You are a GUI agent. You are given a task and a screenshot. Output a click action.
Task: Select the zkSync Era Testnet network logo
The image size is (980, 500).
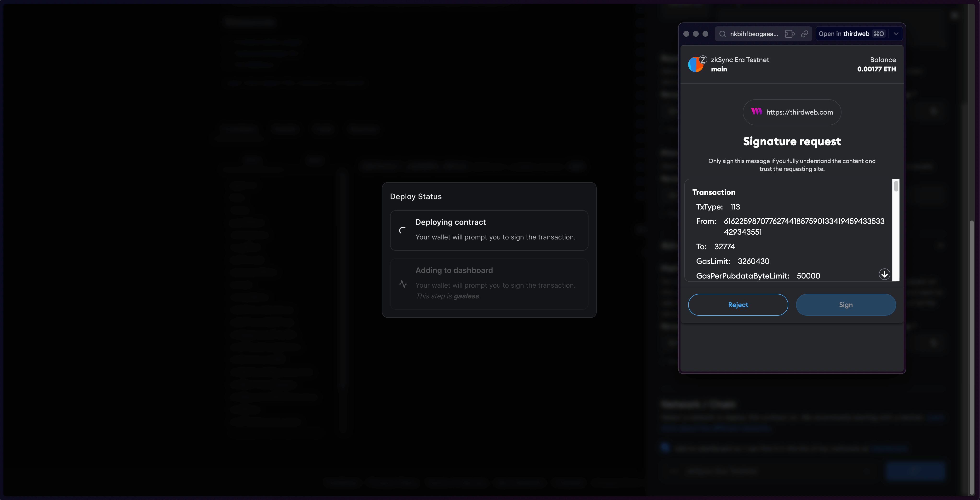(x=696, y=64)
